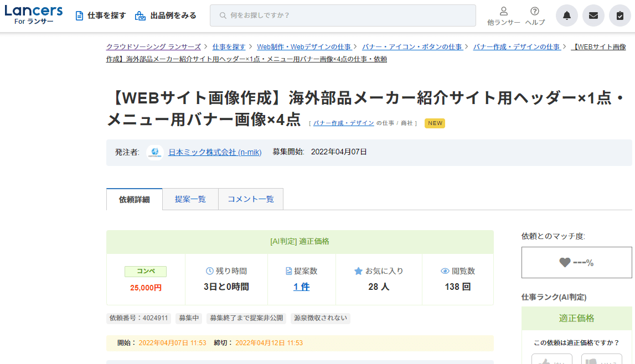Click the search input field
635x364 pixels.
click(x=343, y=15)
